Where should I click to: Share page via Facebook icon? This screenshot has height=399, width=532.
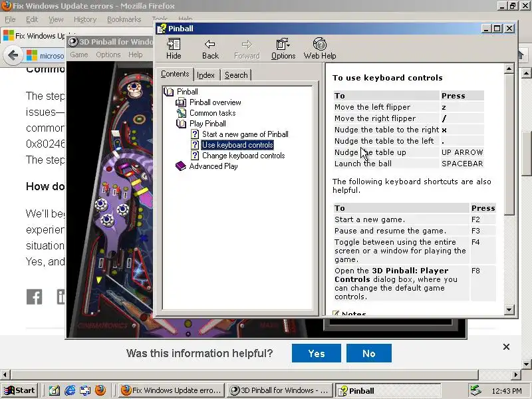[x=35, y=297]
